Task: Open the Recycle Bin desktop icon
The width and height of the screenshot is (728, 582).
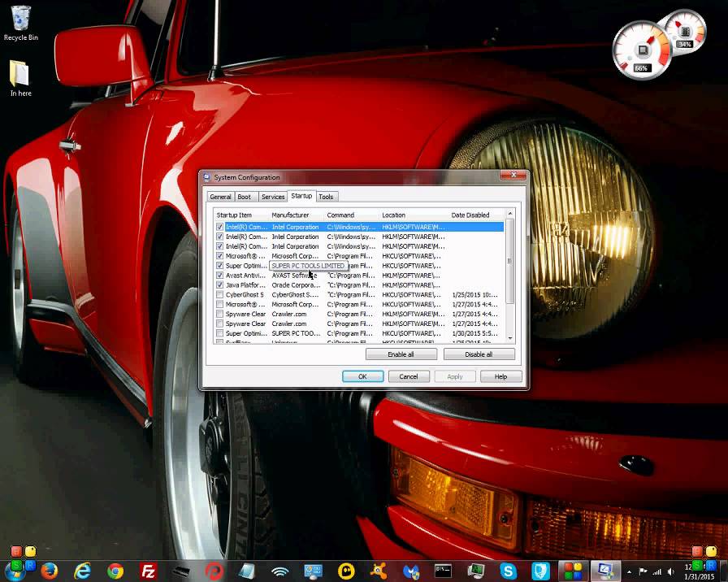Action: (20, 23)
